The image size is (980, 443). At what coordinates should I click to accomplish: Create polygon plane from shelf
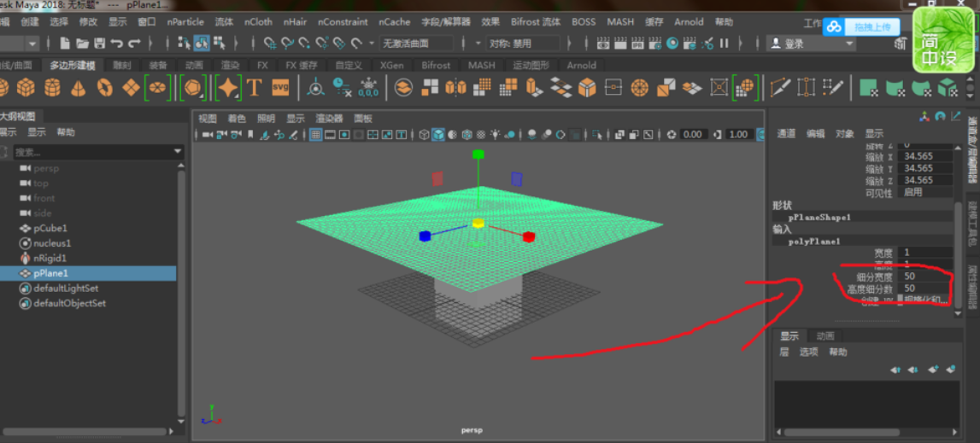[x=131, y=87]
